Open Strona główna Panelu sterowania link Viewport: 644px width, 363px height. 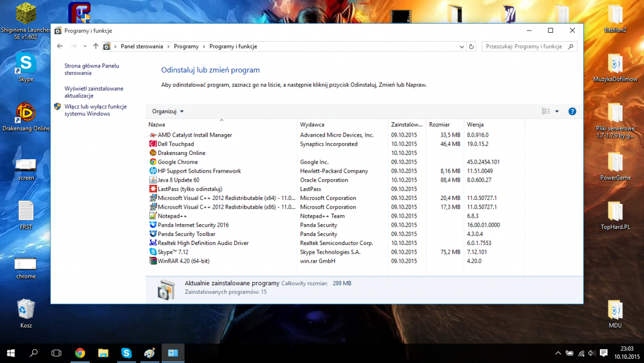pyautogui.click(x=92, y=69)
